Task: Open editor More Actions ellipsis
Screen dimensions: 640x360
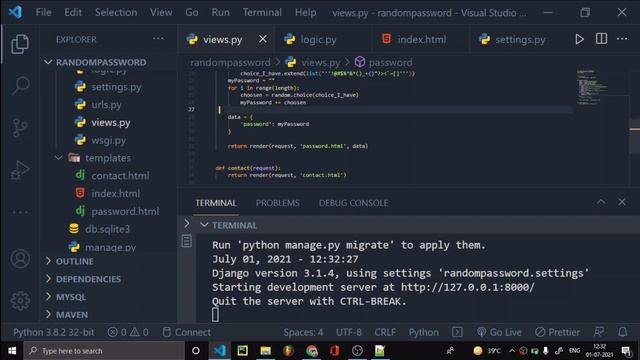Action: pos(622,39)
